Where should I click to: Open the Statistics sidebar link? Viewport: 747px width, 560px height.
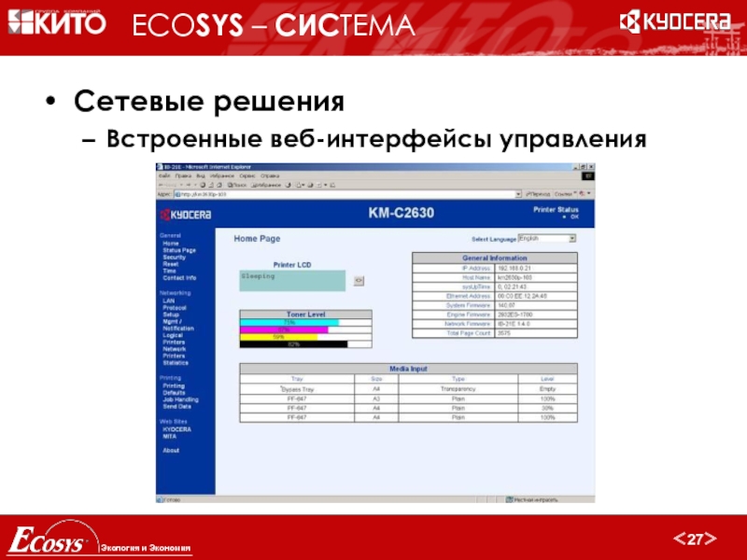click(176, 363)
